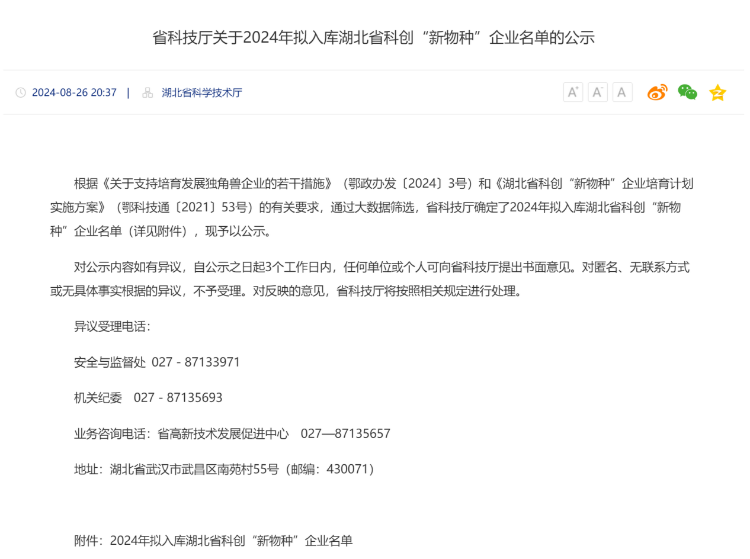Click the clock icon beside publish date
The height and width of the screenshot is (559, 750).
click(x=20, y=93)
